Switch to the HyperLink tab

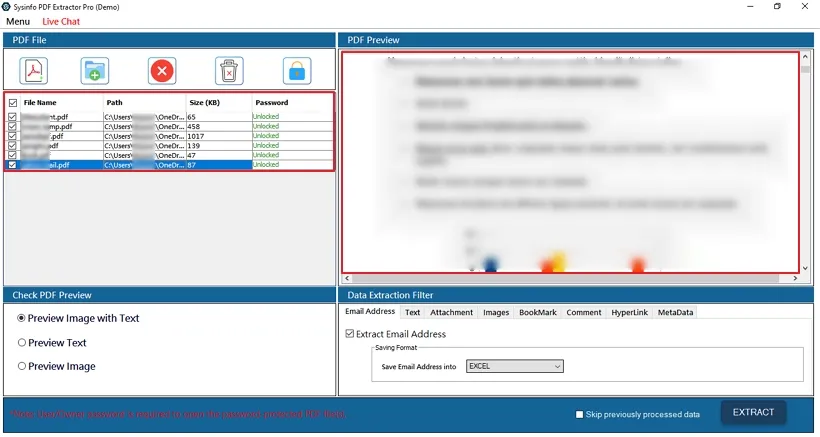coord(630,313)
